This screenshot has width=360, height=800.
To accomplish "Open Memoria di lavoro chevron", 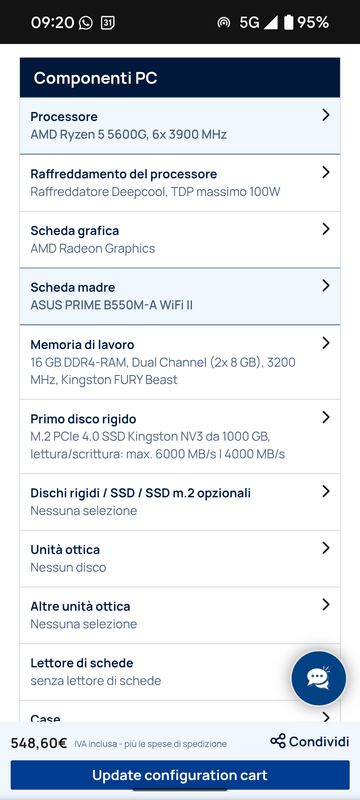I will (326, 343).
